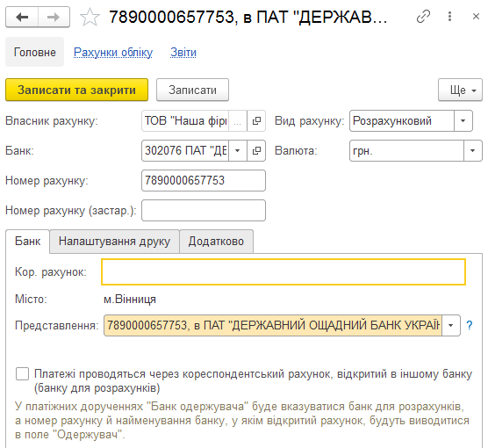This screenshot has width=488, height=448.
Task: Go back with the left arrow
Action: 22,18
